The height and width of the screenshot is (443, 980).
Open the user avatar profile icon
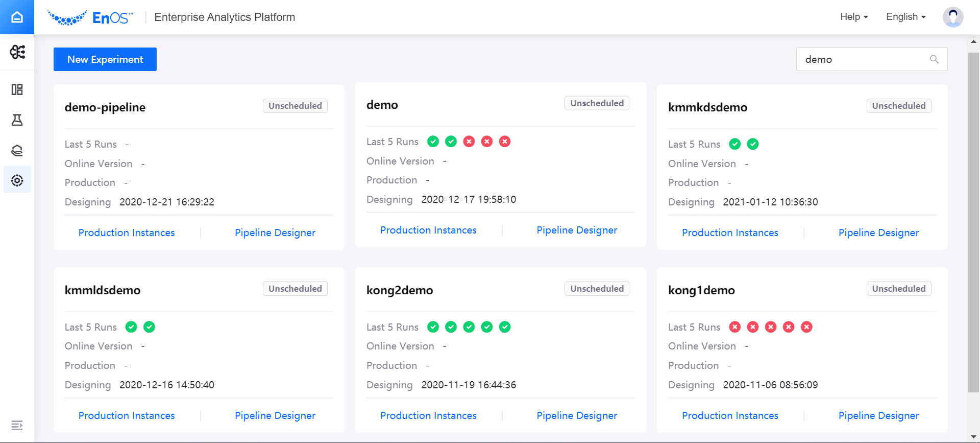(x=953, y=17)
